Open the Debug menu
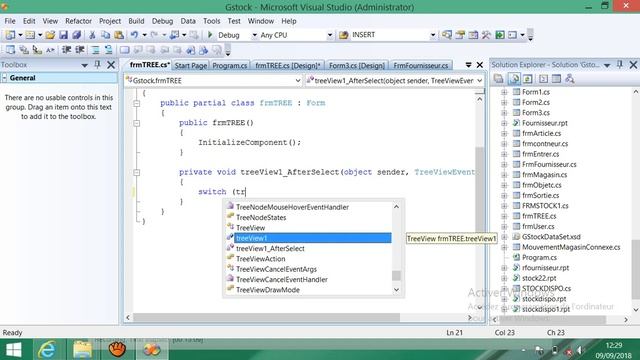 point(162,21)
